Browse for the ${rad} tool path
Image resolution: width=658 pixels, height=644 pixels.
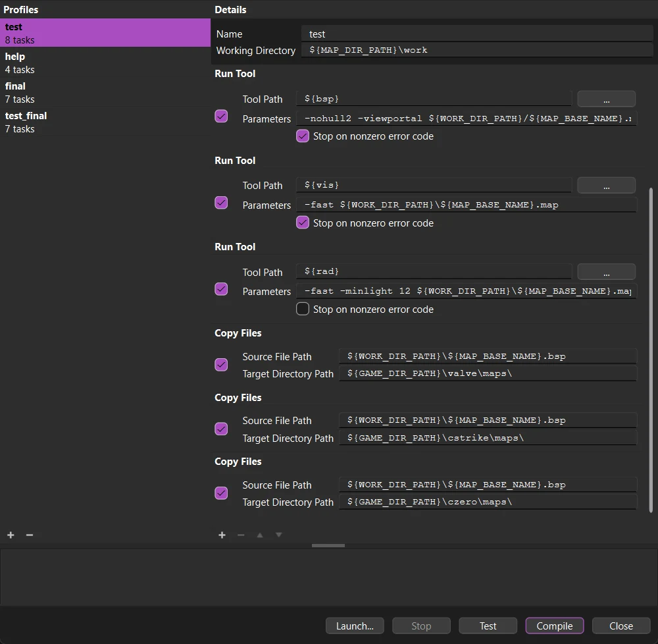[x=607, y=272]
